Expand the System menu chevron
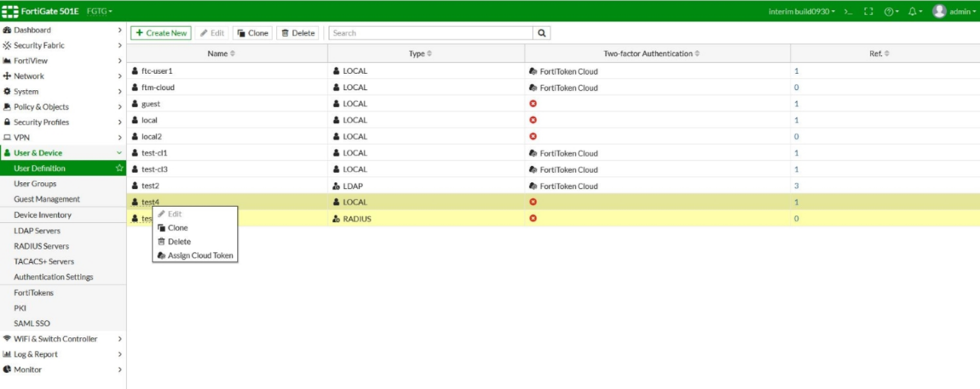The image size is (980, 389). [119, 91]
